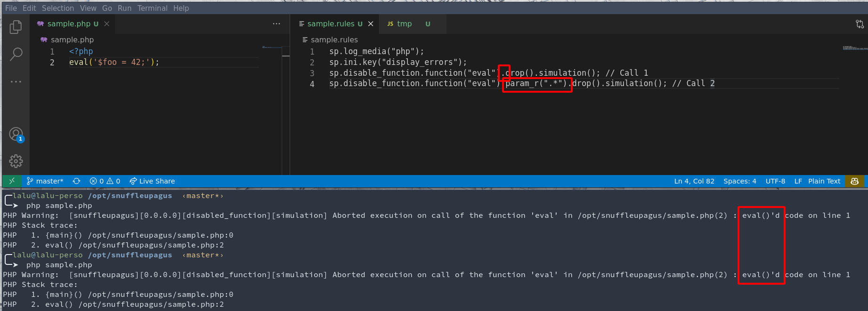Open the Terminal menu
Viewport: 868px width, 311px height.
coord(152,8)
